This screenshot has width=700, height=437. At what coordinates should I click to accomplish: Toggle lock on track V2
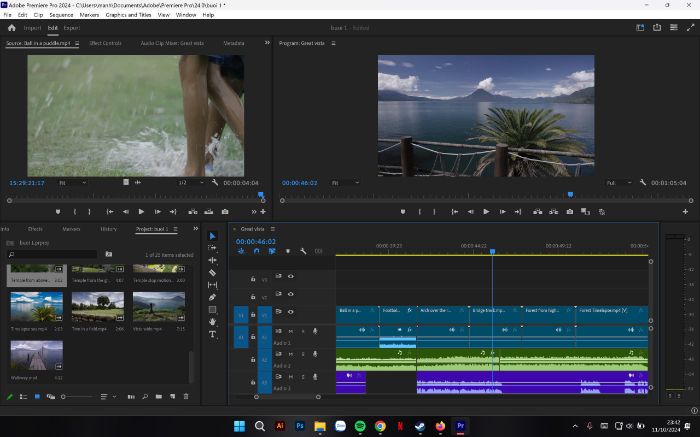[x=253, y=296]
